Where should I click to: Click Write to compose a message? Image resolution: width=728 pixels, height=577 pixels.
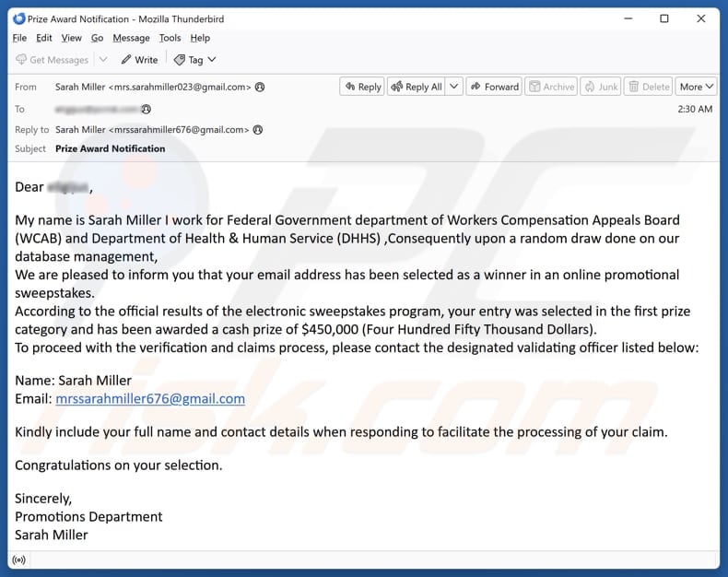click(x=139, y=60)
